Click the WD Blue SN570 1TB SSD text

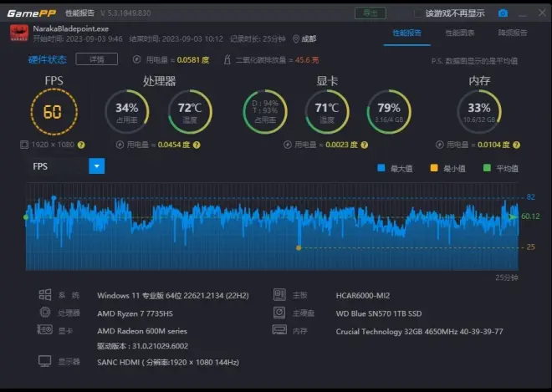coord(379,313)
